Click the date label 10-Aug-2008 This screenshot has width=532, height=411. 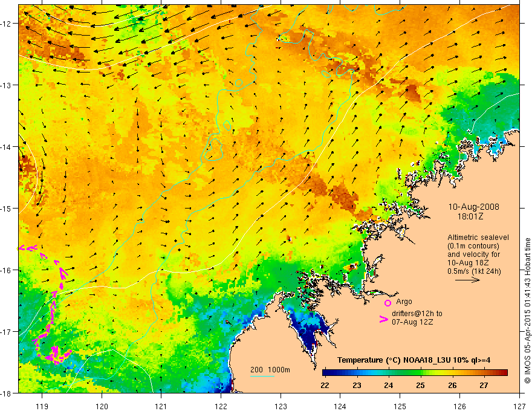473,207
